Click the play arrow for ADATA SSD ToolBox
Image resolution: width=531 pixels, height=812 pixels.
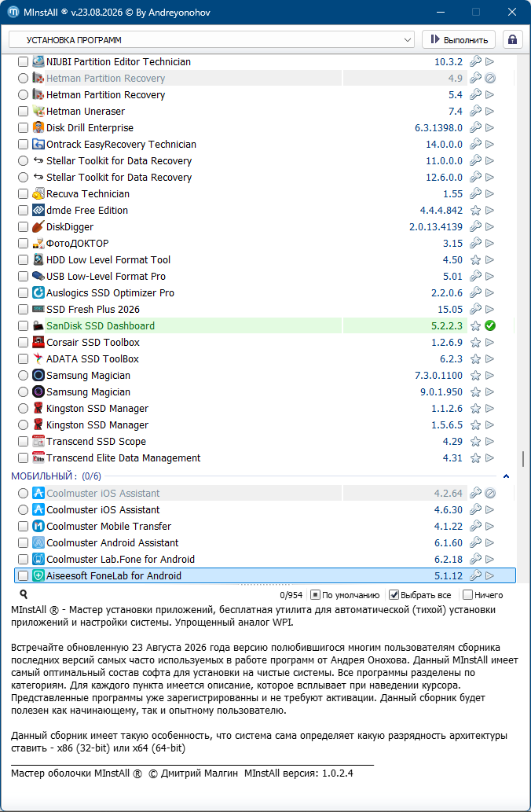click(x=489, y=359)
